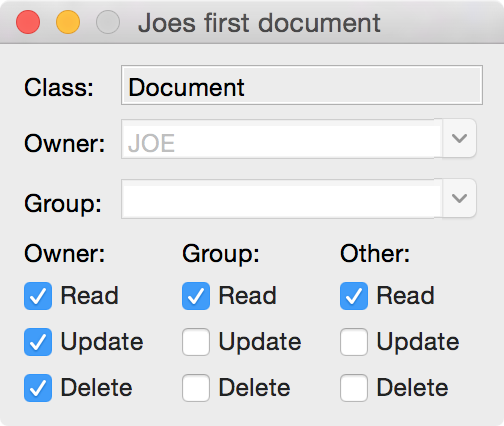This screenshot has width=504, height=426.
Task: Uncheck Owner Read permission checkbox
Action: (38, 296)
